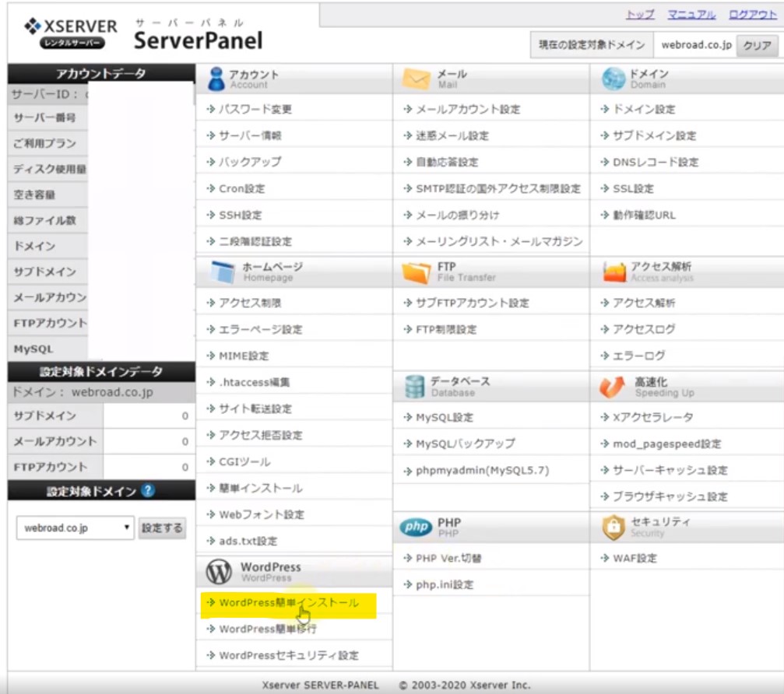Open the webroad.co.jp domain dropdown
Image resolution: width=784 pixels, height=694 pixels.
coord(75,528)
